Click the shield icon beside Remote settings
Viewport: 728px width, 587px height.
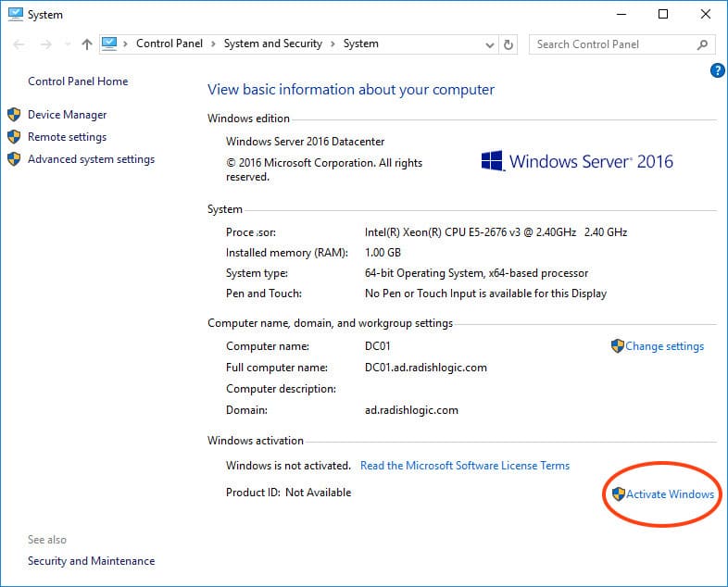tap(14, 137)
